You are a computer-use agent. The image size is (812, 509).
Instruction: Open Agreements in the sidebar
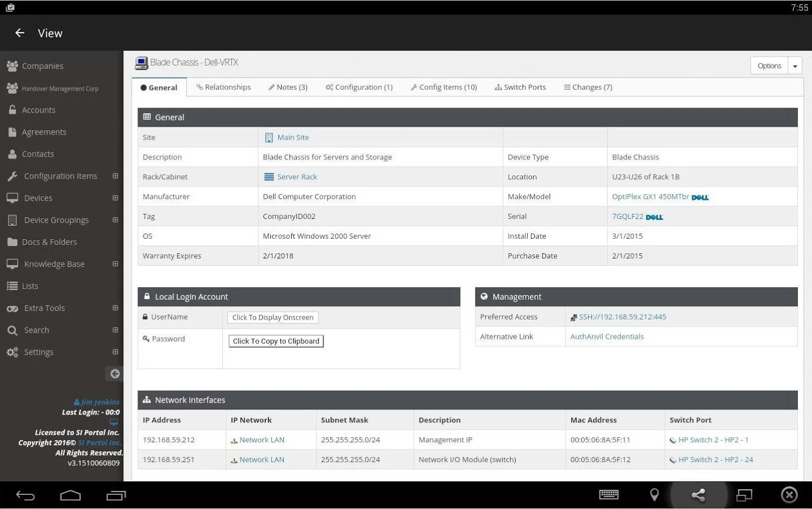point(44,132)
